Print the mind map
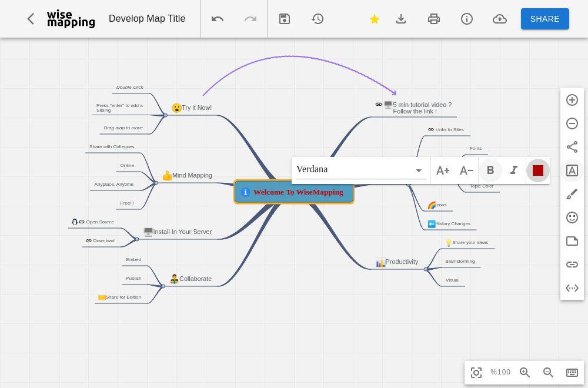Image resolution: width=588 pixels, height=388 pixels. (x=434, y=19)
